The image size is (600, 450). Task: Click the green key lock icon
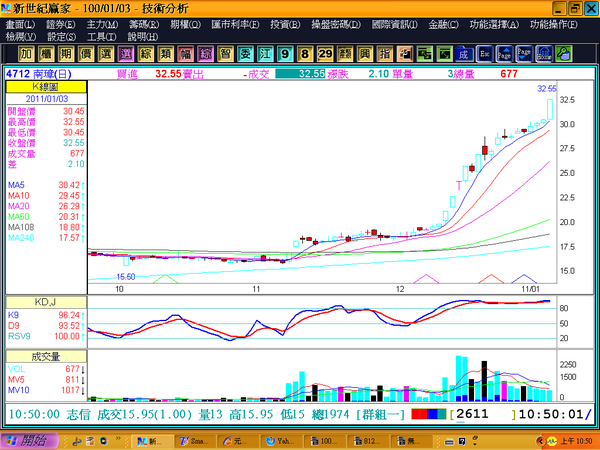pos(564,54)
